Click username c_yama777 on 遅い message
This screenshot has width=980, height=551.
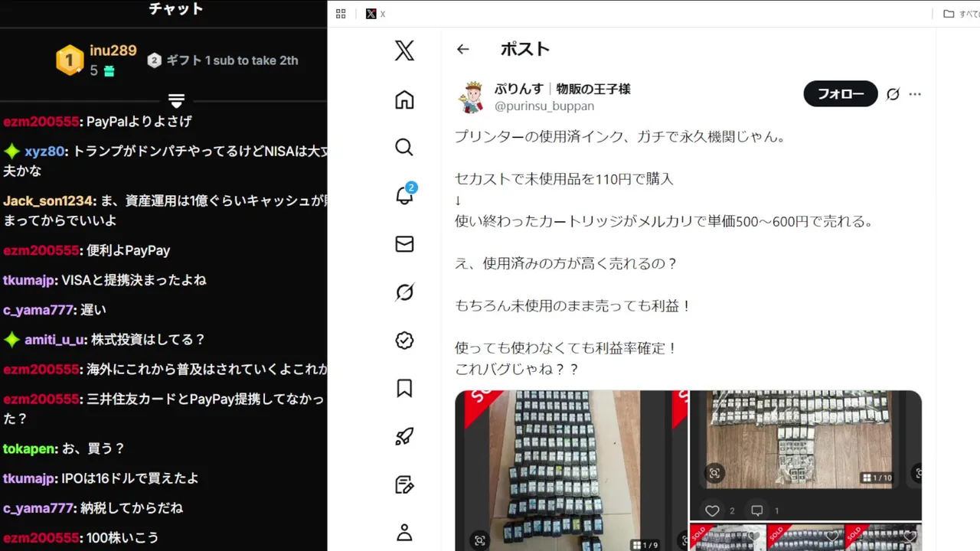(x=39, y=310)
